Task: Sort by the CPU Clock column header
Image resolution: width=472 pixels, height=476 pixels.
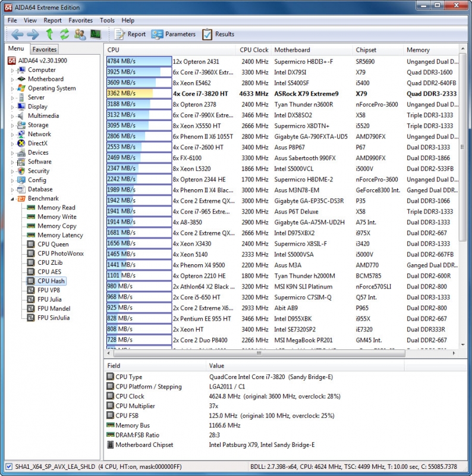Action: tap(254, 50)
